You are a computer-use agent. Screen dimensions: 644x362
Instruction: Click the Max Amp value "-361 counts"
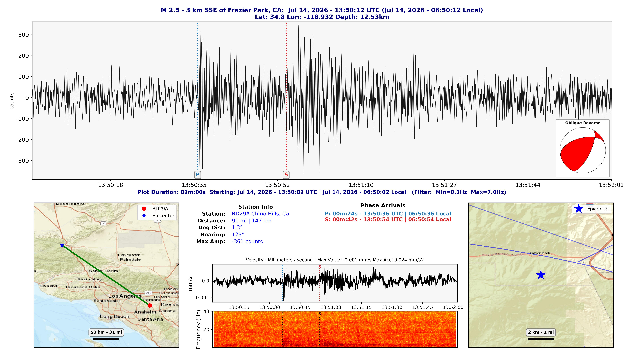tap(247, 242)
